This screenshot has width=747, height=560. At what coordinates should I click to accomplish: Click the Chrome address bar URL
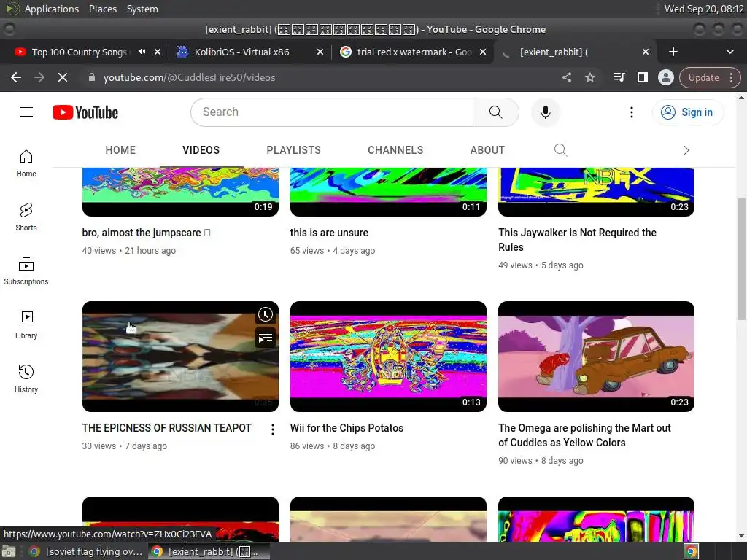click(x=189, y=77)
